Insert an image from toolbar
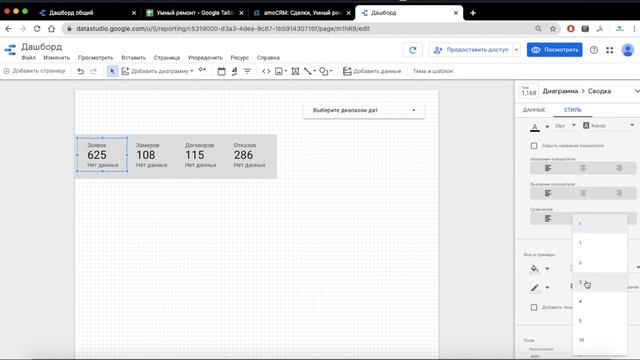Viewport: 640px width, 360px height. coord(279,71)
